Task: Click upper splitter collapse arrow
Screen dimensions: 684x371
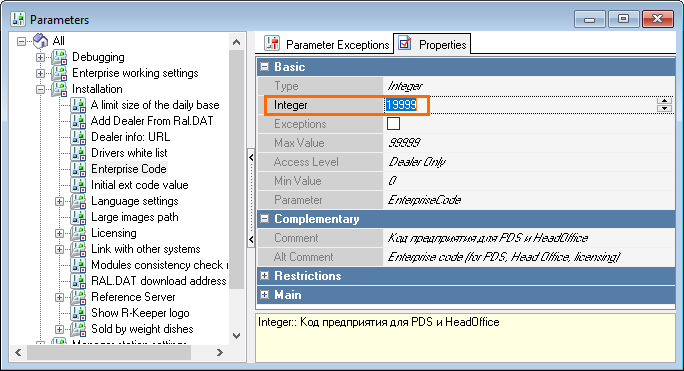Action: (x=251, y=158)
